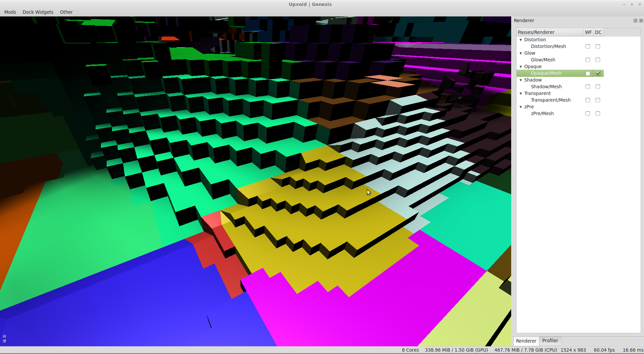The image size is (644, 354).
Task: Open the Dock Widgets menu
Action: (38, 12)
